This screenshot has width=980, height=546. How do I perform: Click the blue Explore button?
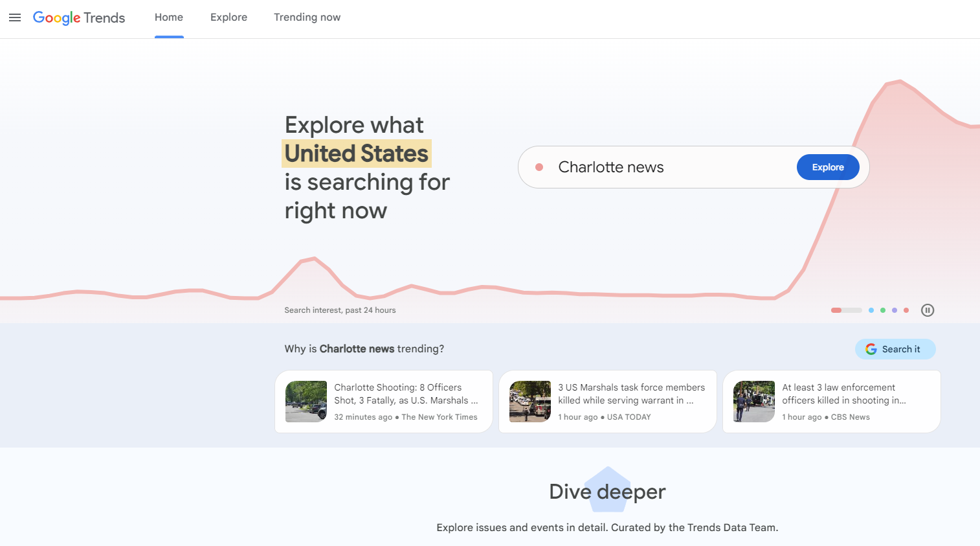828,167
